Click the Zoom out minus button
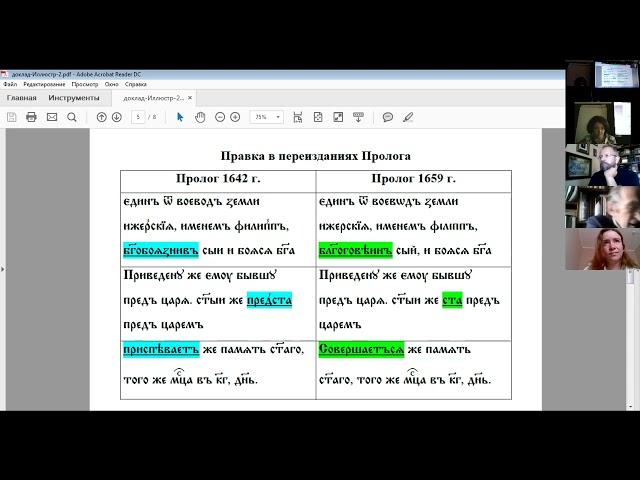 click(x=220, y=117)
